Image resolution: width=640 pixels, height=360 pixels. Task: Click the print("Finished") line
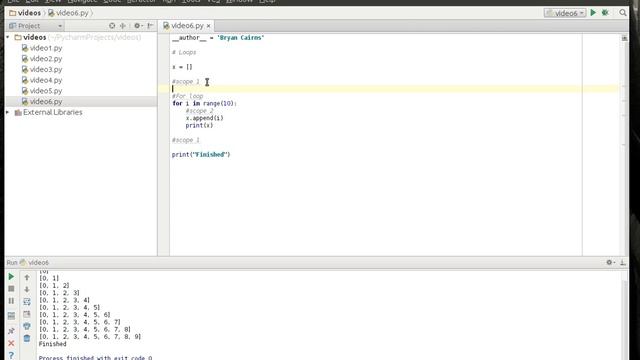201,155
